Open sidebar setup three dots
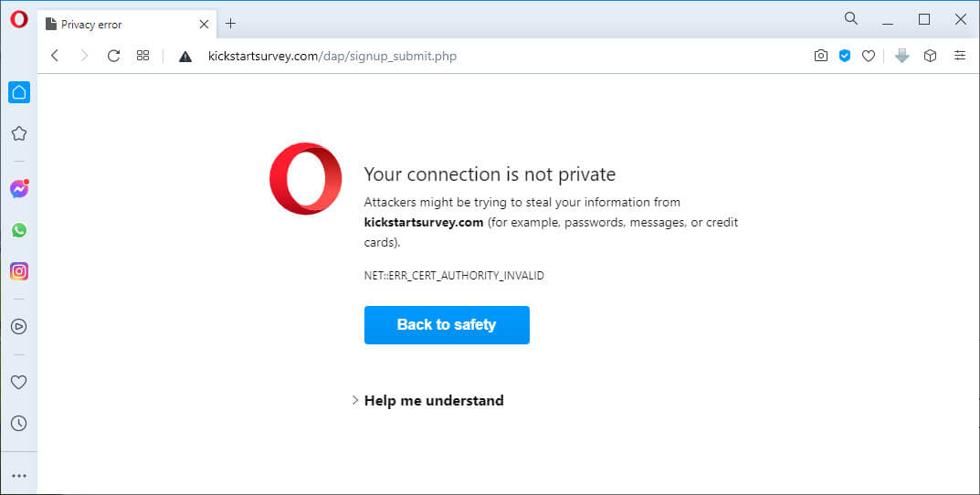 (19, 476)
